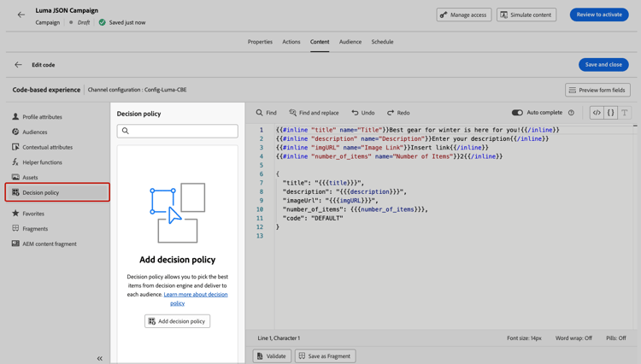This screenshot has height=364, width=641.
Task: Collapse the left sidebar with double chevron
Action: 99,358
